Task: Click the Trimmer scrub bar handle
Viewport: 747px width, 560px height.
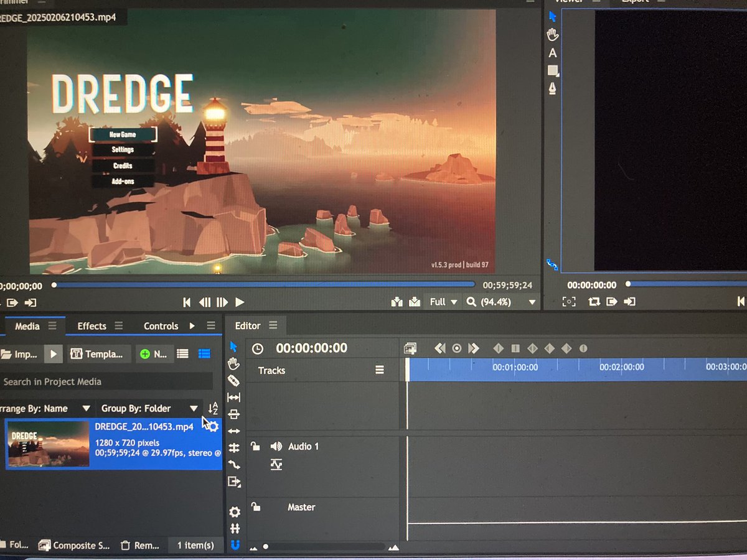Action: (54, 285)
